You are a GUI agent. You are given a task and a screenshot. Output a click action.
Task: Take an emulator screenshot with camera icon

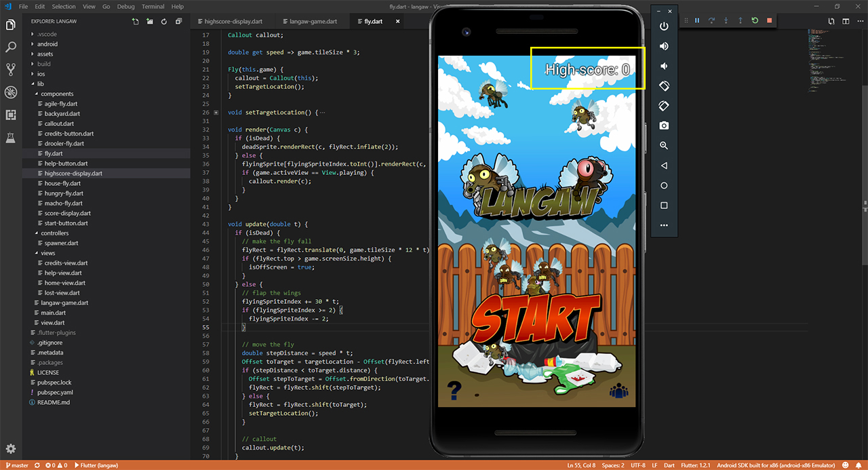[x=664, y=125]
